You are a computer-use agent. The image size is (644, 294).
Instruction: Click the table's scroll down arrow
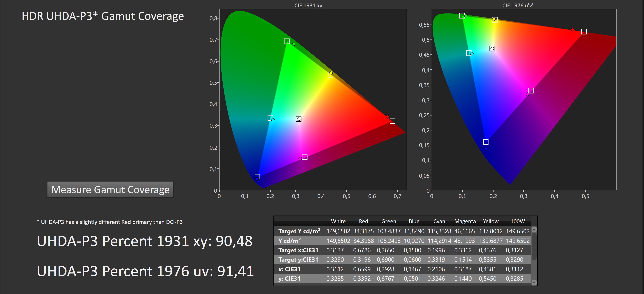[534, 282]
